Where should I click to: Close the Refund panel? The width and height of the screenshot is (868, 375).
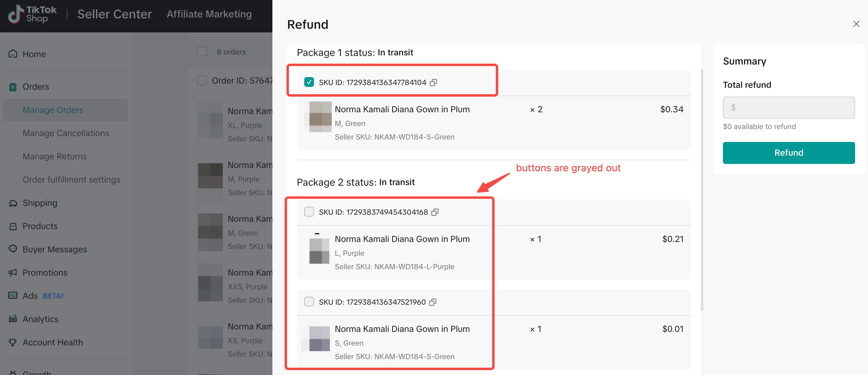click(856, 24)
